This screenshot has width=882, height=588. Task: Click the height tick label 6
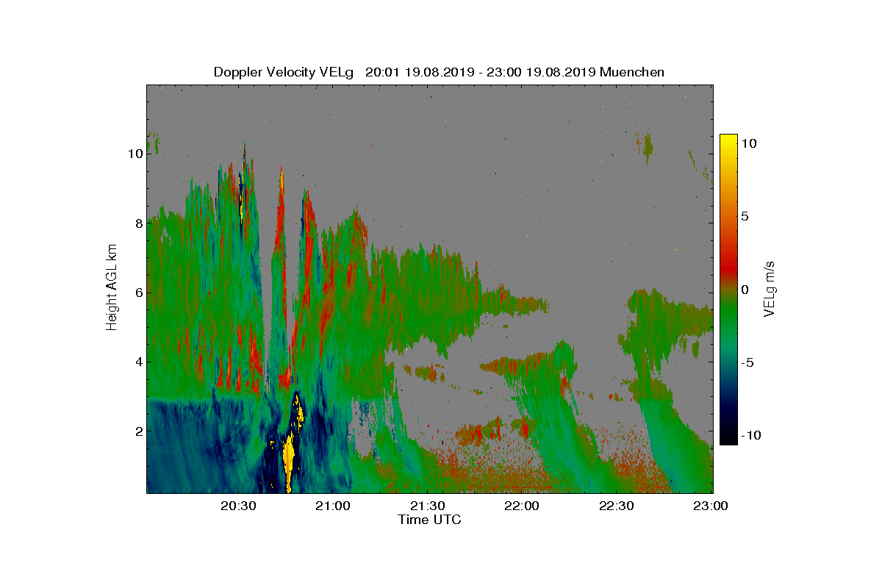138,293
